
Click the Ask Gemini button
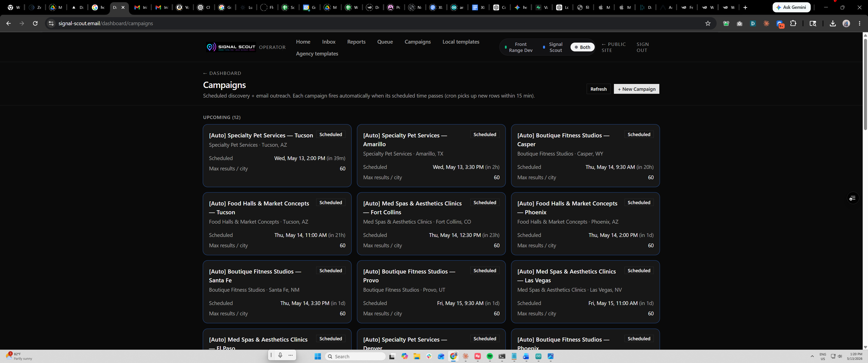(x=791, y=7)
